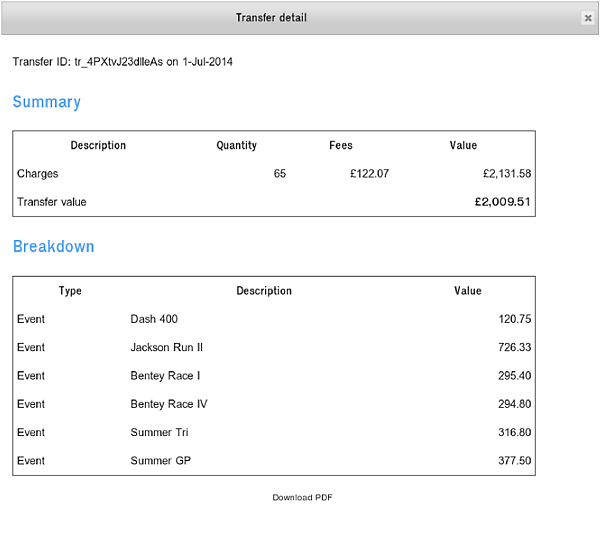The width and height of the screenshot is (600, 558).
Task: Select the charges value £2,131.58
Action: tap(507, 173)
